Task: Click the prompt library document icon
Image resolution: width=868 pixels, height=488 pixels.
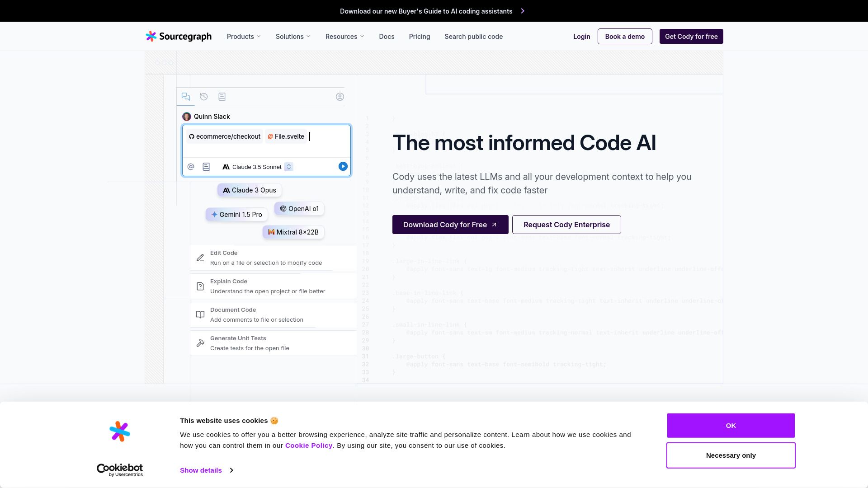Action: 222,97
